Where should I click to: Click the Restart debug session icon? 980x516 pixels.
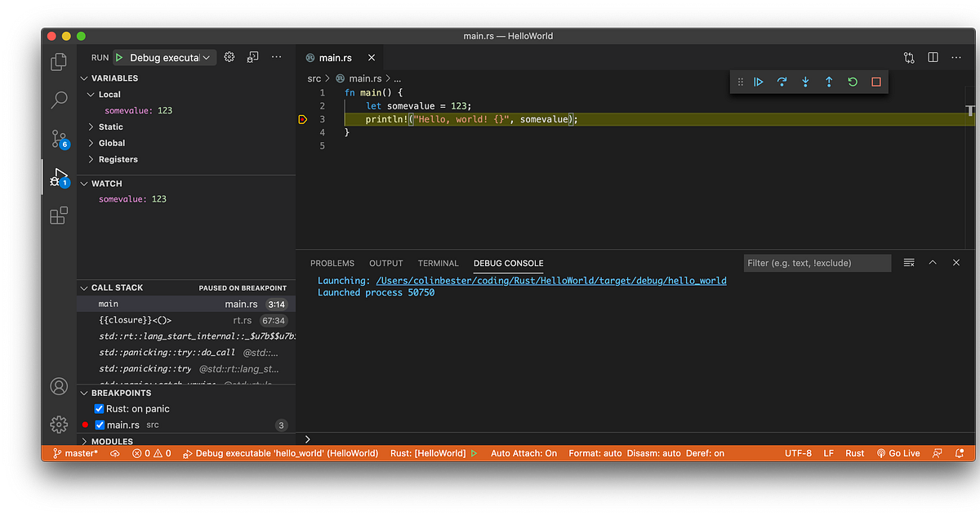(852, 82)
